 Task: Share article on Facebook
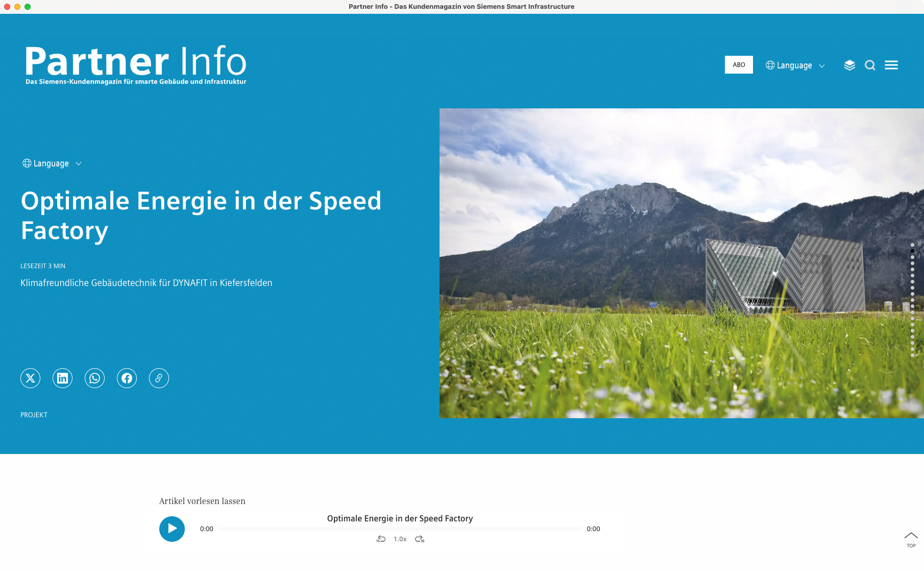tap(127, 378)
